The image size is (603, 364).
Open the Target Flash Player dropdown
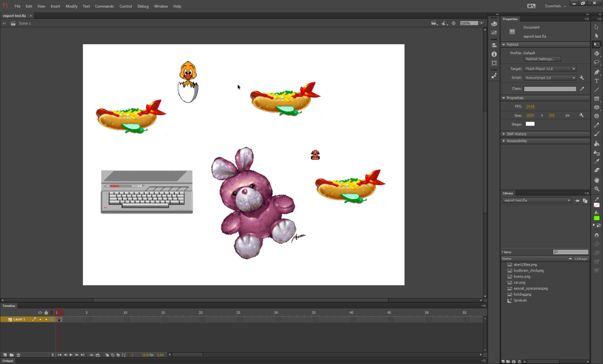tap(550, 69)
